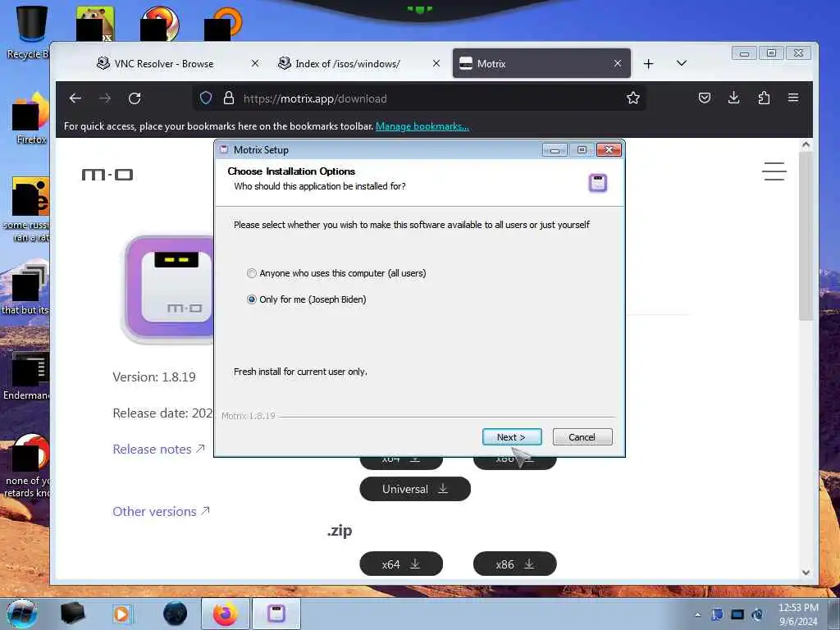Show hidden system tray icons

click(697, 614)
